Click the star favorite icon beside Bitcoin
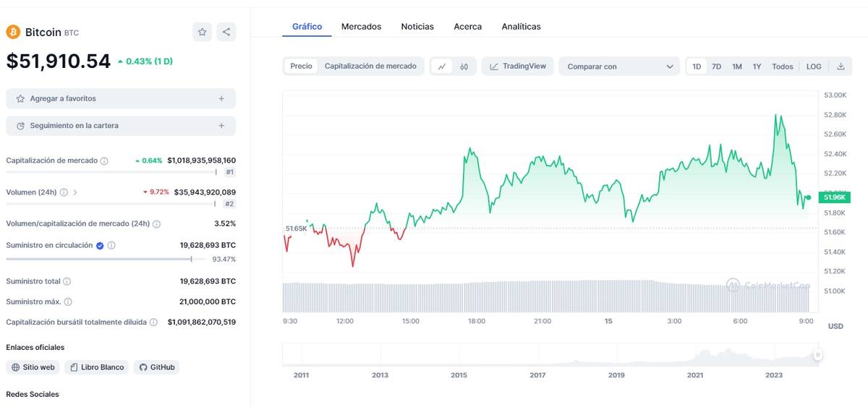868x407 pixels. pos(203,32)
